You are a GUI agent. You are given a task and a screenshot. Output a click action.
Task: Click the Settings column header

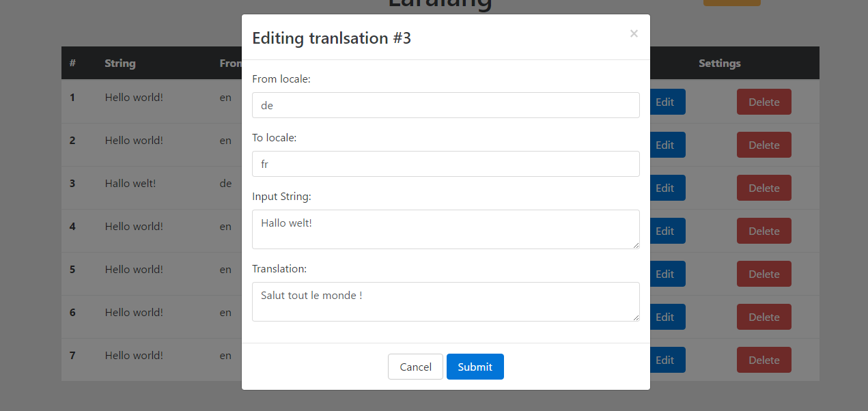point(719,63)
